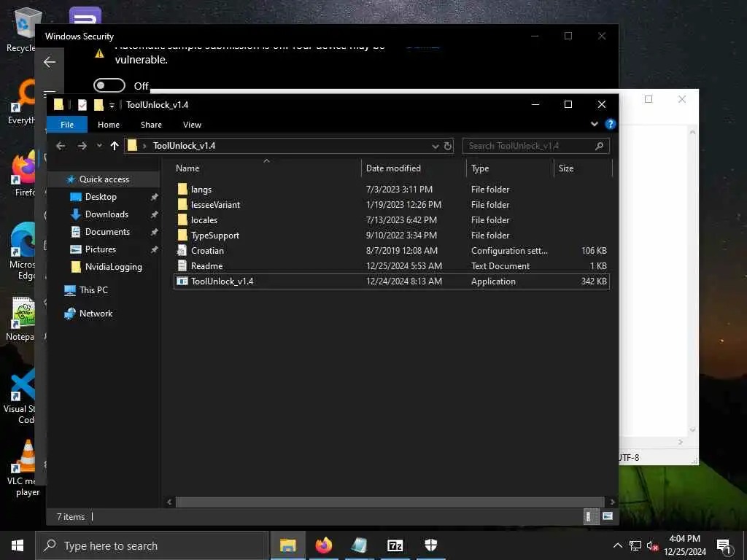The height and width of the screenshot is (560, 747).
Task: Open Documents in navigation pane
Action: click(107, 232)
